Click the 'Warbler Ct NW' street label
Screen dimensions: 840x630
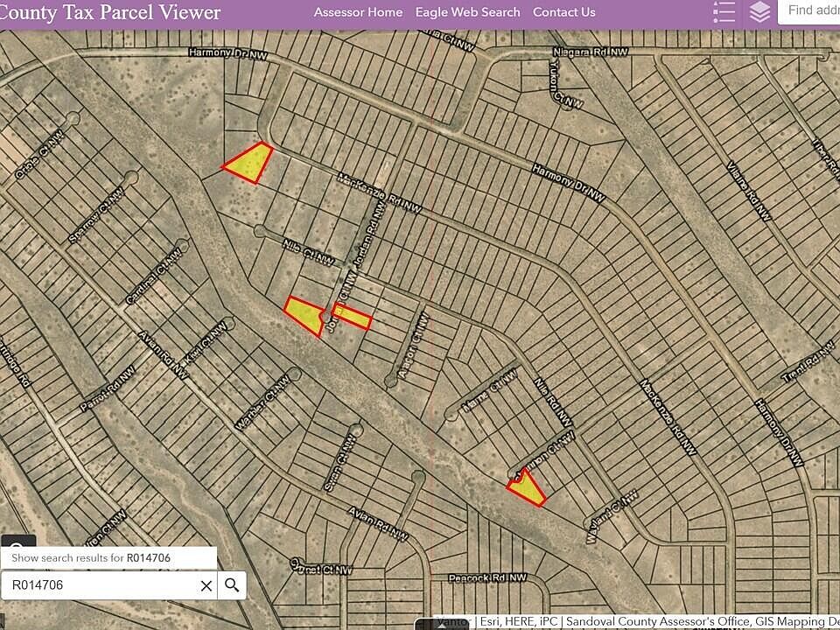point(262,402)
